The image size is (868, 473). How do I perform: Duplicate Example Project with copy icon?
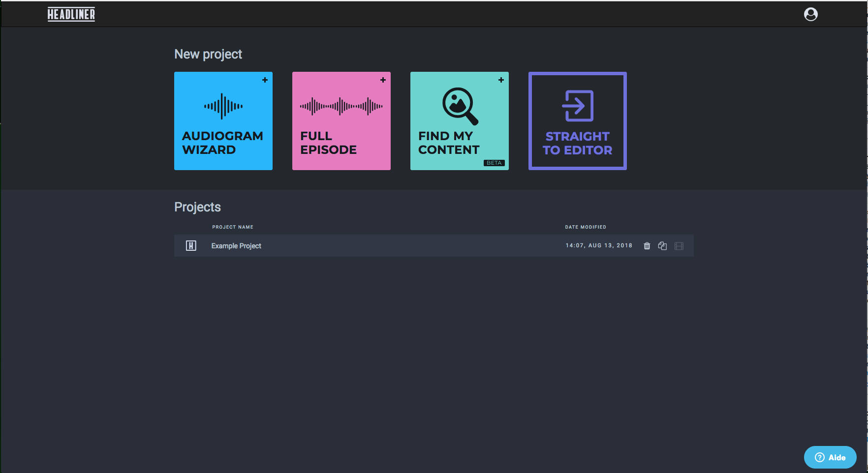pyautogui.click(x=662, y=246)
